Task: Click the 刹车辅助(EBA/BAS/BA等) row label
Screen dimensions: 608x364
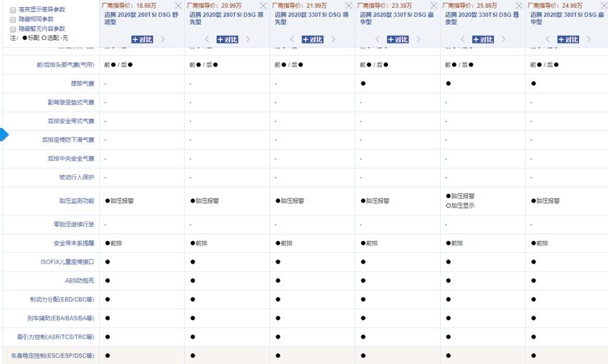Action: tap(61, 318)
